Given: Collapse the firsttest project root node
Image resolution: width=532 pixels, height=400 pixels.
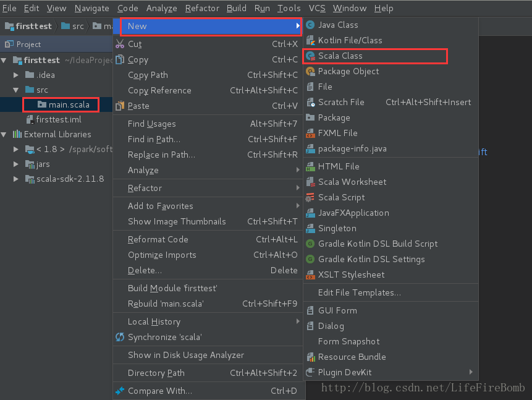Looking at the screenshot, I should tap(4, 61).
